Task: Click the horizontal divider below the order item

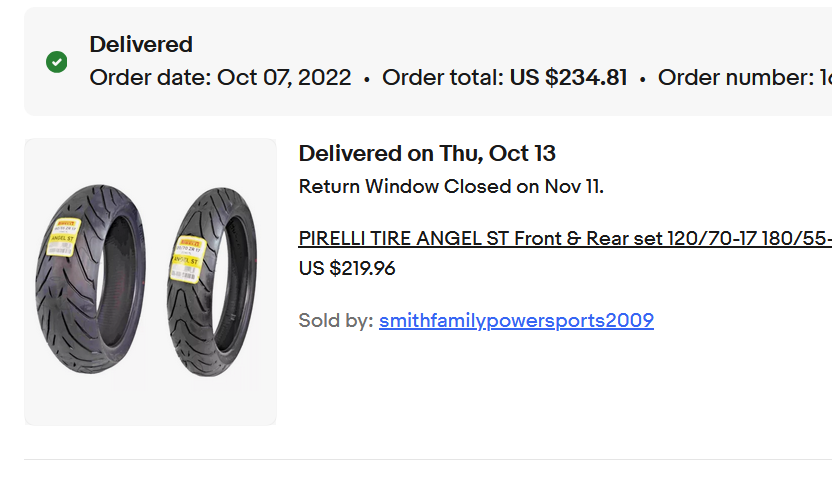Action: tap(428, 459)
